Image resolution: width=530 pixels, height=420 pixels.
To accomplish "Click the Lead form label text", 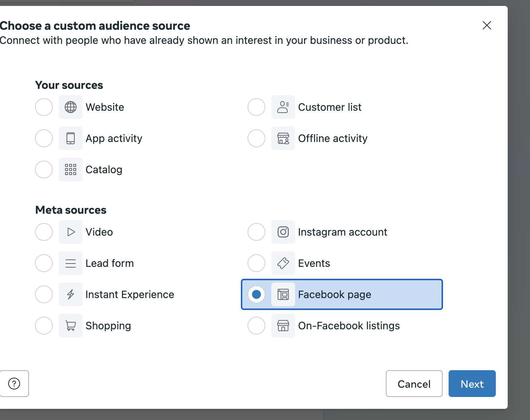I will pos(110,263).
